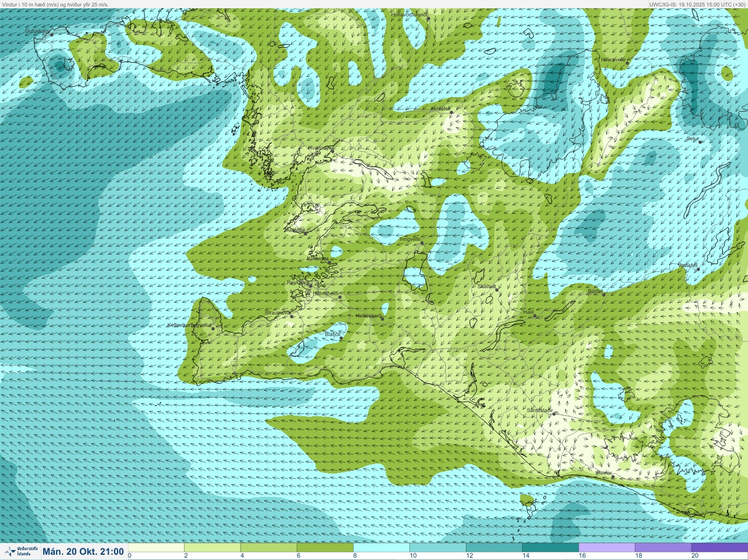
Task: Select the 12–14 m/s legend swatch
Action: coord(494,548)
